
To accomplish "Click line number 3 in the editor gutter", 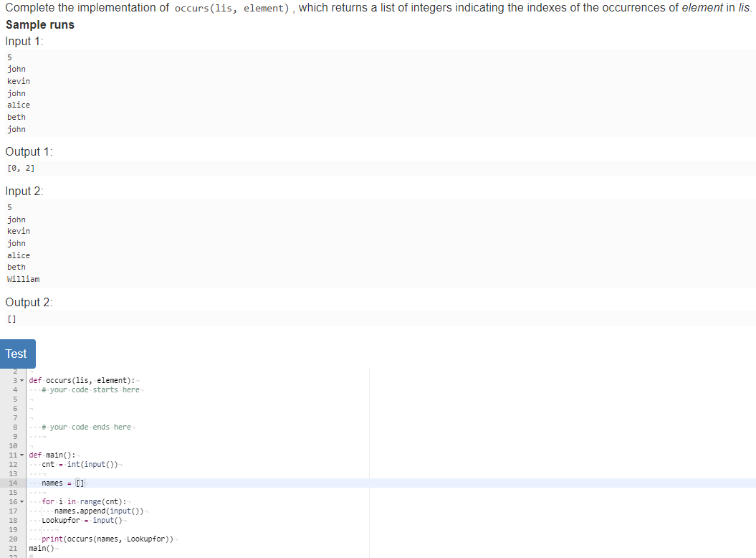I will point(15,380).
